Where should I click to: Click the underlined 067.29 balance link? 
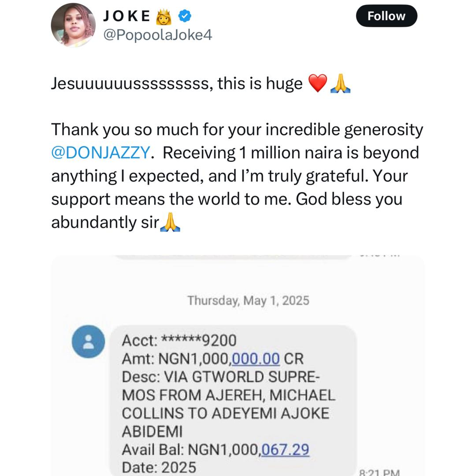(285, 450)
